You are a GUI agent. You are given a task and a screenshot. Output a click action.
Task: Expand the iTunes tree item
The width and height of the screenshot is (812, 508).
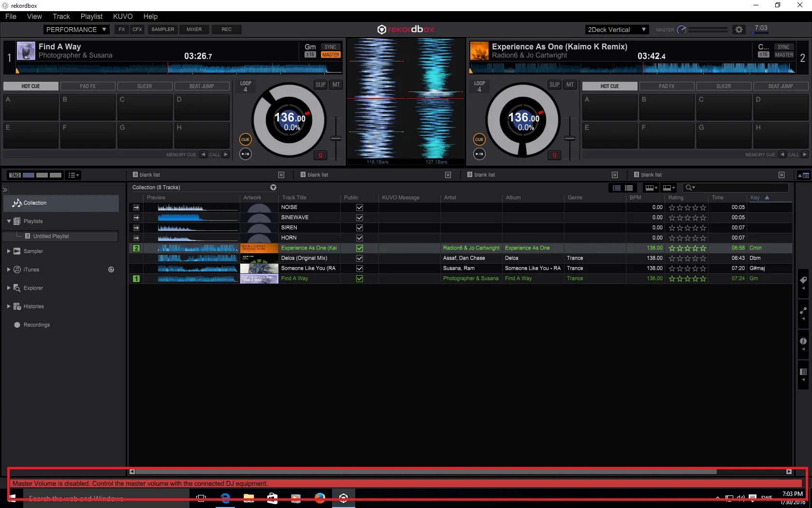(9, 269)
